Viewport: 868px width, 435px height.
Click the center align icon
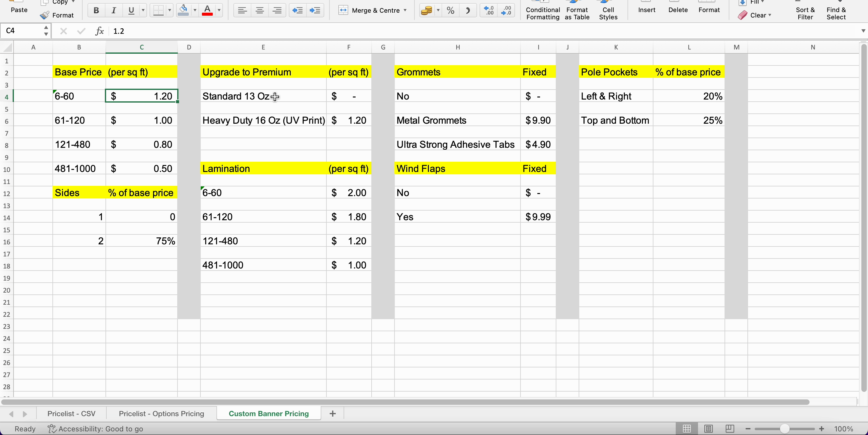(259, 11)
